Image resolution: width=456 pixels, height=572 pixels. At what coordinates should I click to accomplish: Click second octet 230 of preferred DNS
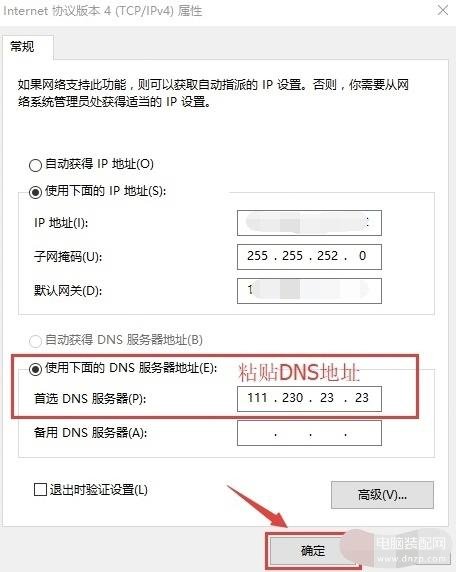coord(292,398)
